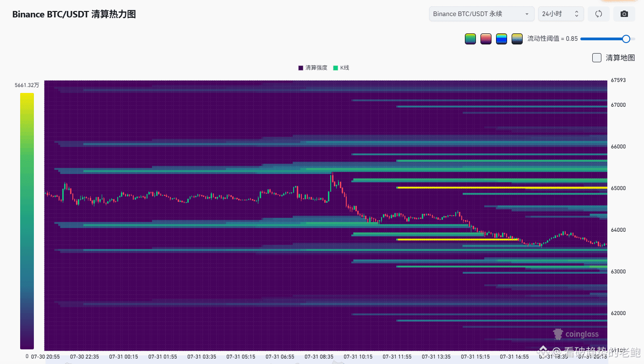The width and height of the screenshot is (644, 364).
Task: Click the 07-31 16:55 time axis label
Action: (514, 356)
